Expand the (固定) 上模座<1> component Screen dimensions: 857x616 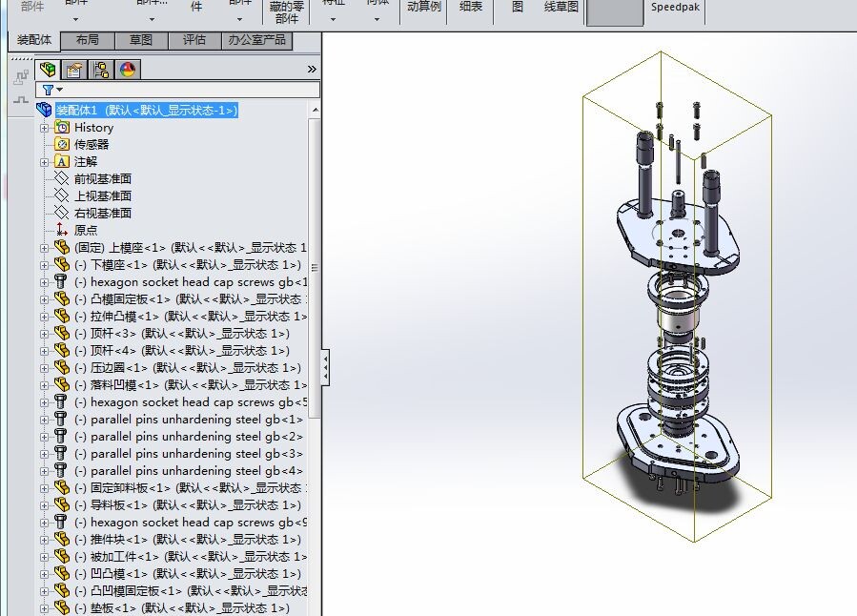(44, 248)
